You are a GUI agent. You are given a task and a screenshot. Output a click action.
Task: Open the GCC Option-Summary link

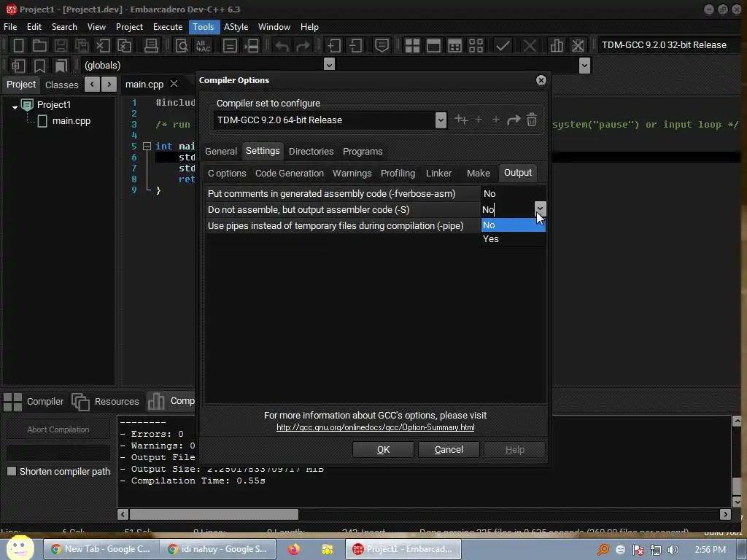point(376,427)
